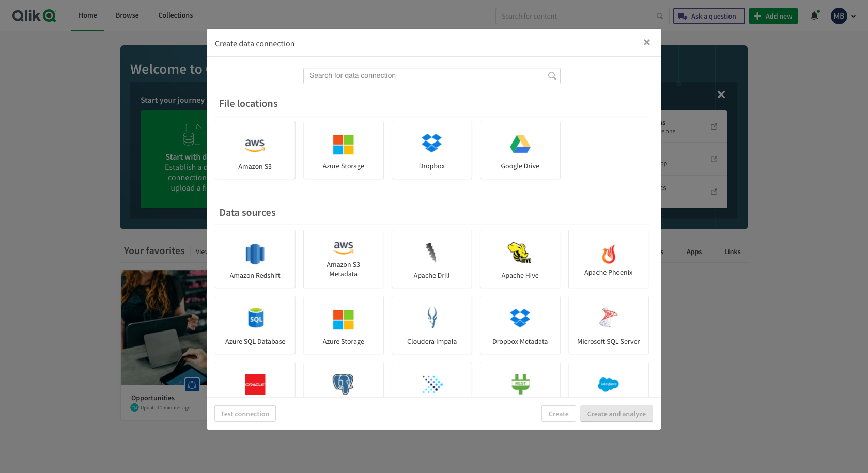The image size is (868, 473).
Task: Click Create and analyze button
Action: (616, 414)
